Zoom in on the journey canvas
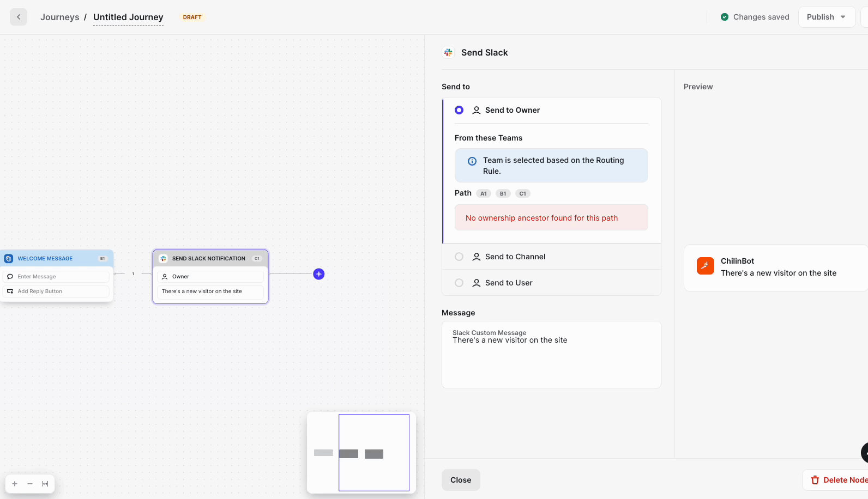The image size is (868, 499). pos(15,484)
